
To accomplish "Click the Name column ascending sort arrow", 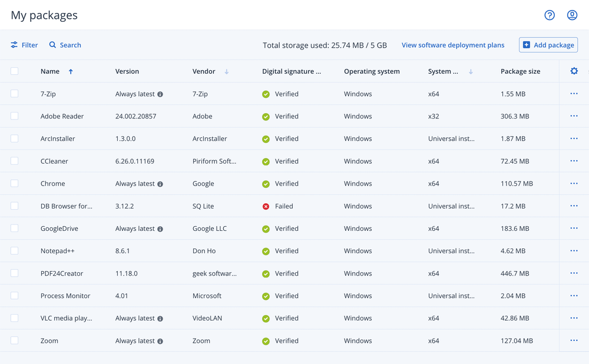I will point(71,71).
